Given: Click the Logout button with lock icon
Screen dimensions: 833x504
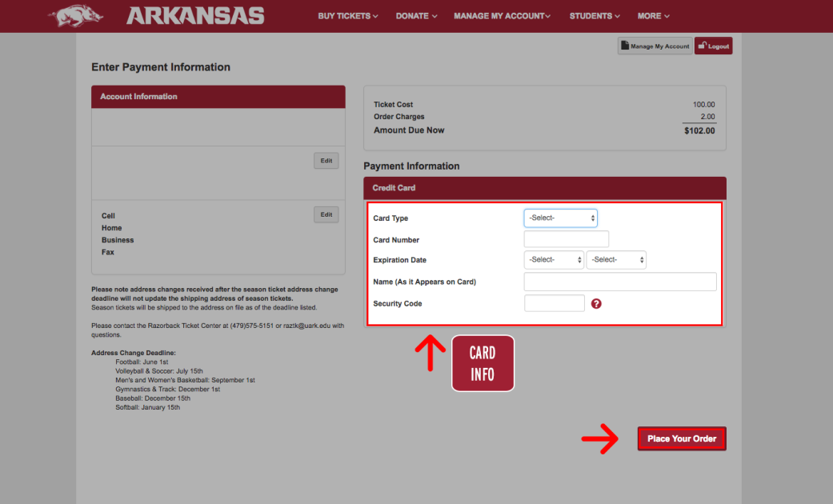Looking at the screenshot, I should coord(713,46).
